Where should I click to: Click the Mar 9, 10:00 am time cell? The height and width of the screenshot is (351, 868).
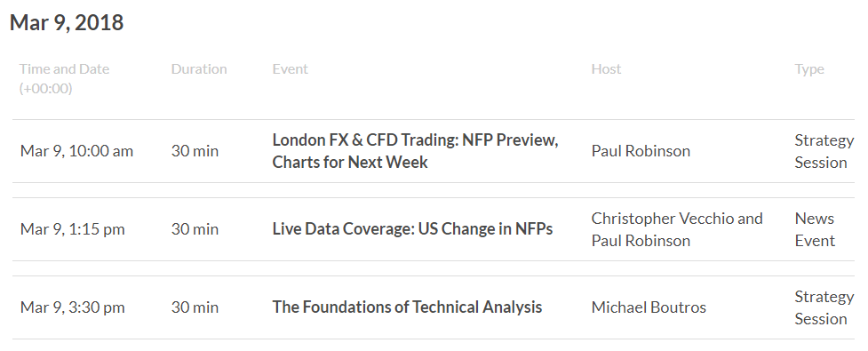(x=76, y=151)
